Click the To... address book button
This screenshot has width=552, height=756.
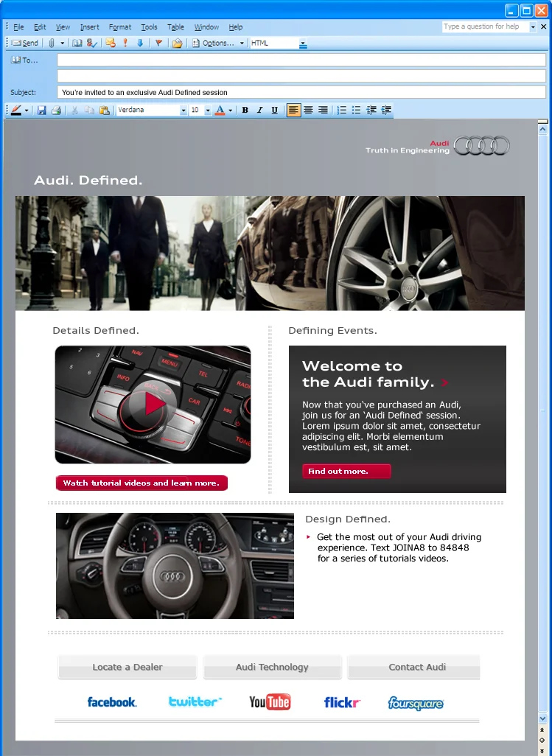[x=24, y=60]
